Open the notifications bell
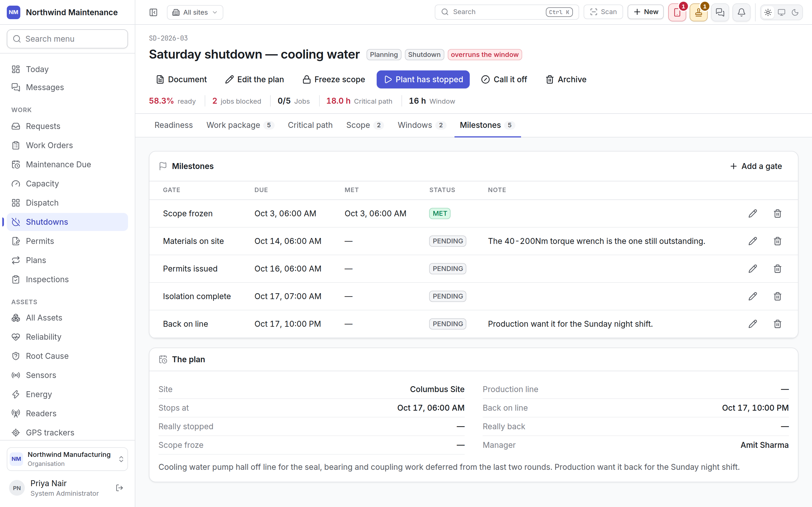The height and width of the screenshot is (507, 812). (x=742, y=12)
